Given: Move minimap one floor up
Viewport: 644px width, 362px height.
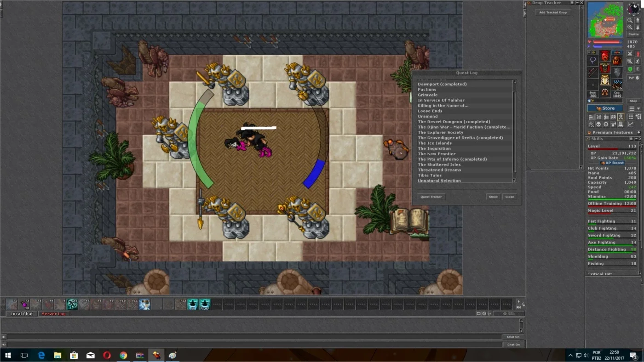Looking at the screenshot, I should point(638,20).
